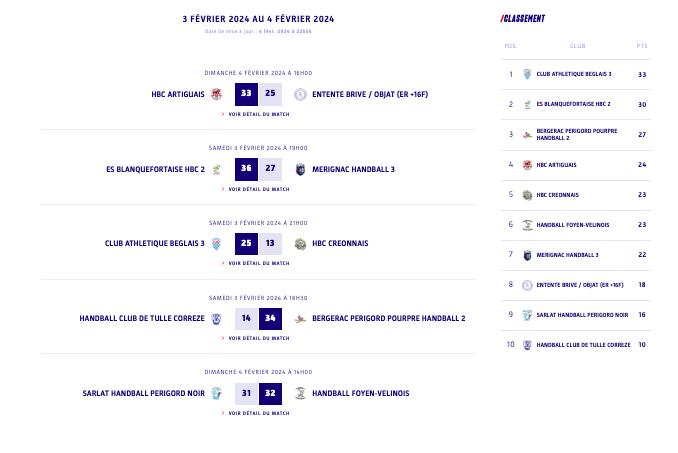
Task: Open match details for Tulle Correze vs Bergerac
Action: point(258,338)
